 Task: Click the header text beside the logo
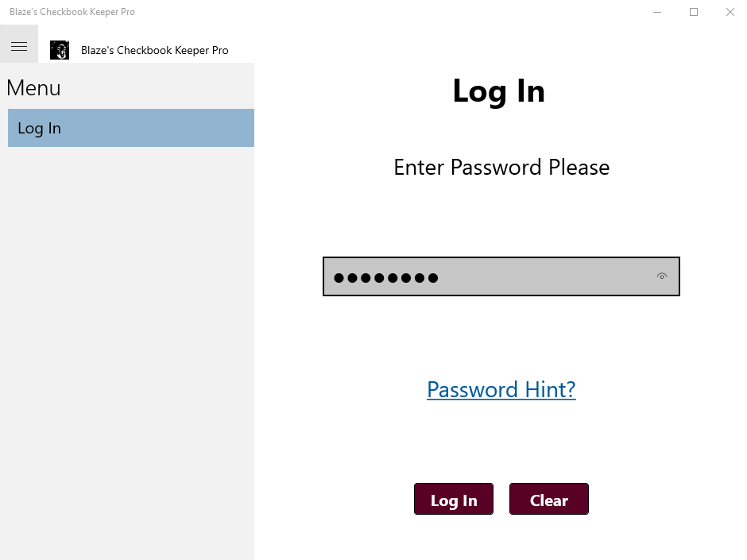point(155,51)
